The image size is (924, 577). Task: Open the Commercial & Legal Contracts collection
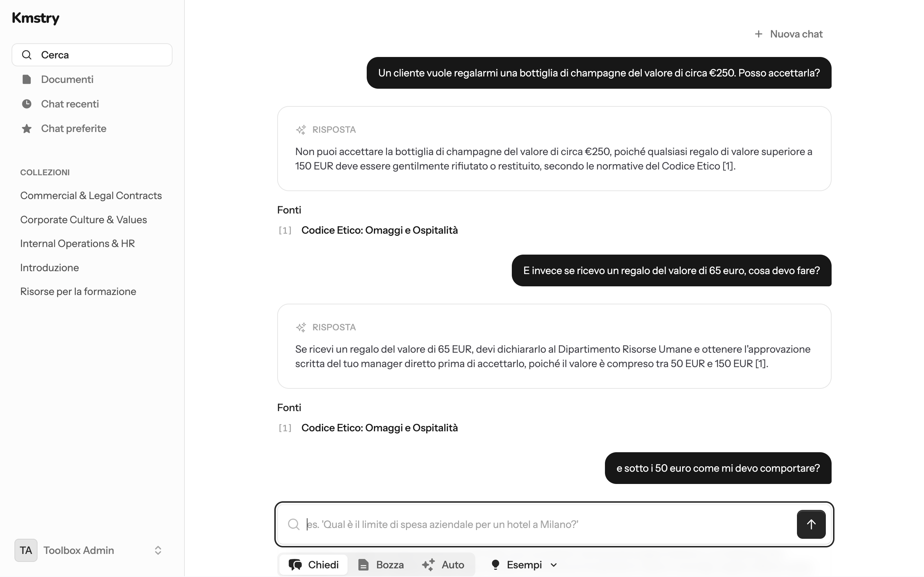pyautogui.click(x=91, y=196)
